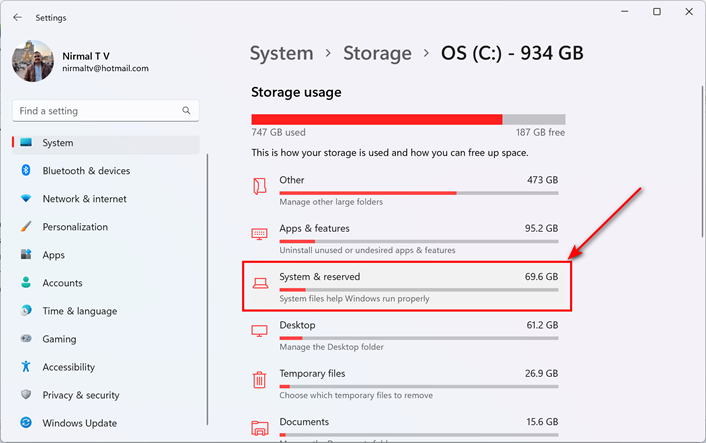Open Time & language settings
The image size is (706, 443).
[x=106, y=311]
